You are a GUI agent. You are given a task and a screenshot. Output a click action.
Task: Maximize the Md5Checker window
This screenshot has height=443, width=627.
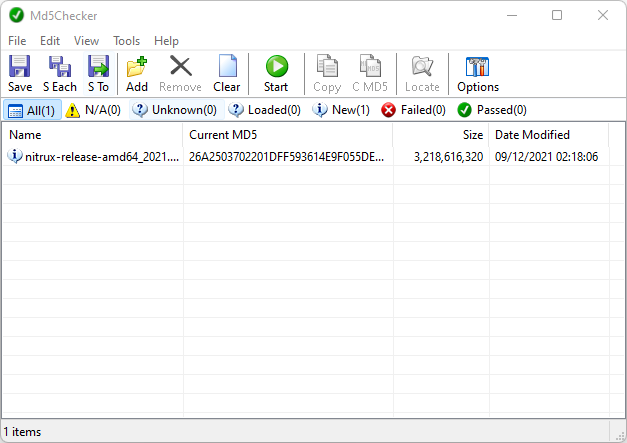(557, 16)
